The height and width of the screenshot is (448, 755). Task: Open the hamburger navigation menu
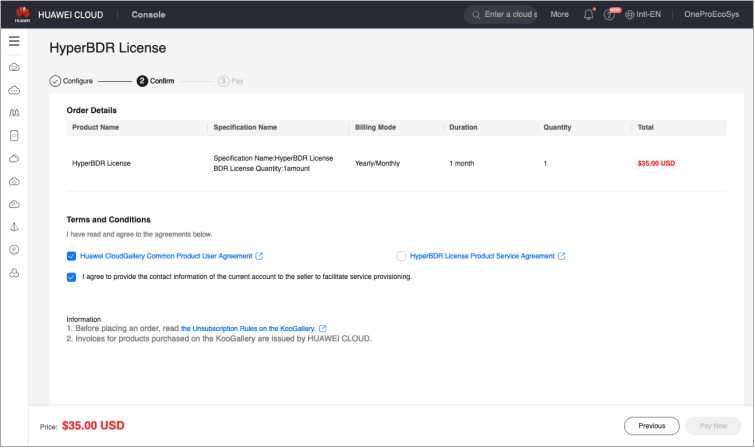(x=14, y=41)
